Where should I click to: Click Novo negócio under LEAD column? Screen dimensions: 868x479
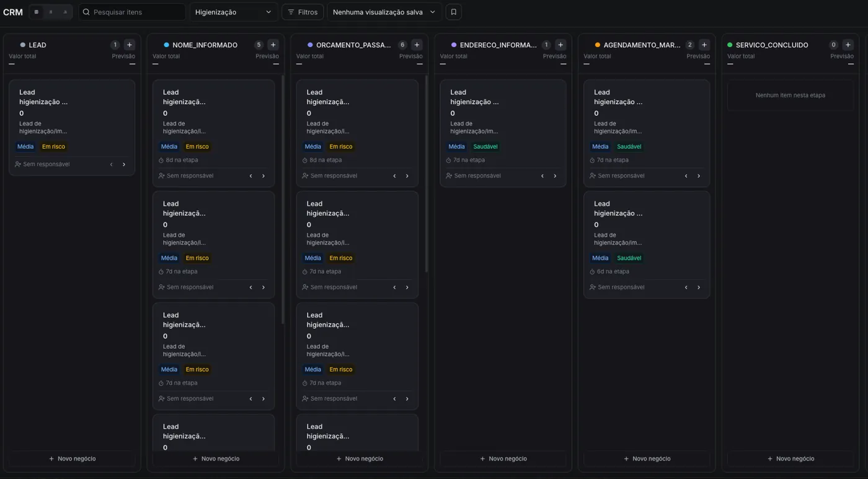72,459
